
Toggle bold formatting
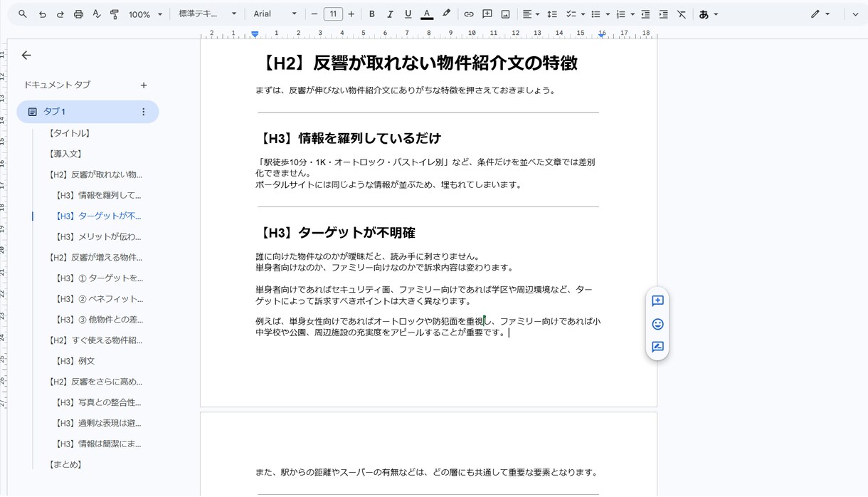point(371,14)
